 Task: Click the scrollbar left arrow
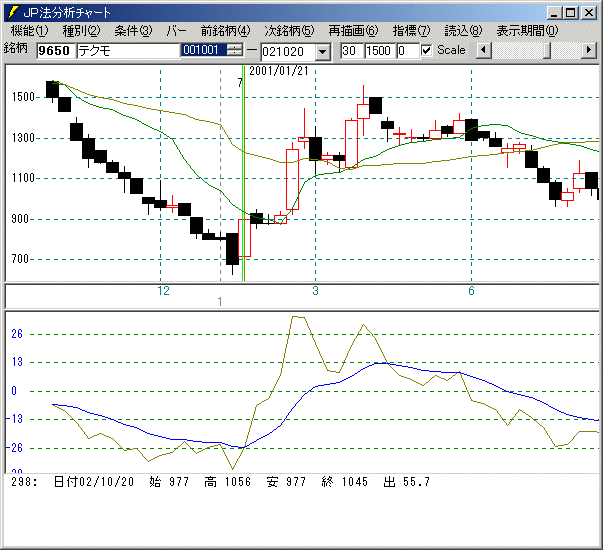(x=484, y=50)
